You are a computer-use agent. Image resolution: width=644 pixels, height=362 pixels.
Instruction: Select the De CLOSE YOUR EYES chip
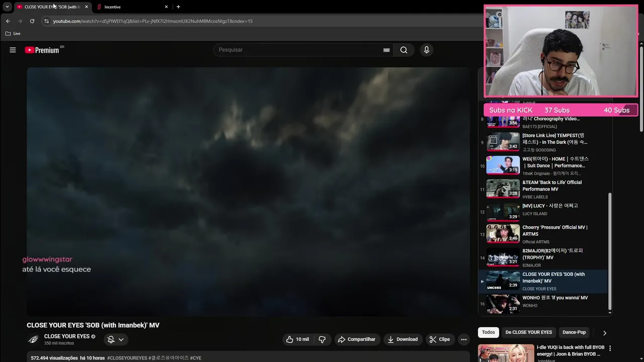(529, 332)
